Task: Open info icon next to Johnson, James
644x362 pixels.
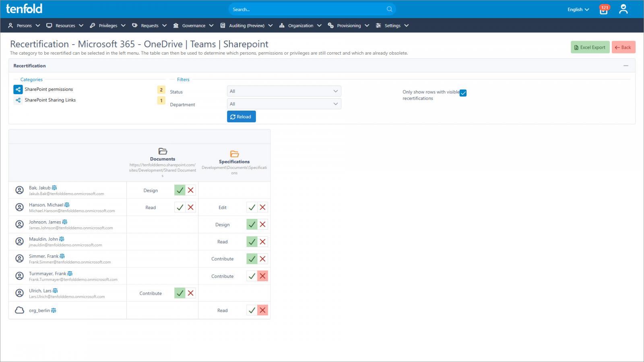Action: 65,222
